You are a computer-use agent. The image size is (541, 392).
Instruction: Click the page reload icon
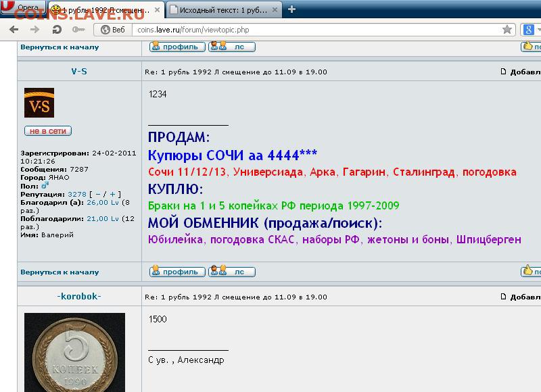(x=57, y=30)
